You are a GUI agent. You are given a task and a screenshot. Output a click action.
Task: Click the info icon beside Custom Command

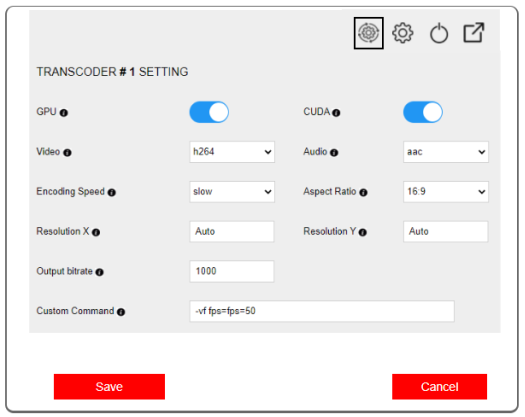point(121,312)
